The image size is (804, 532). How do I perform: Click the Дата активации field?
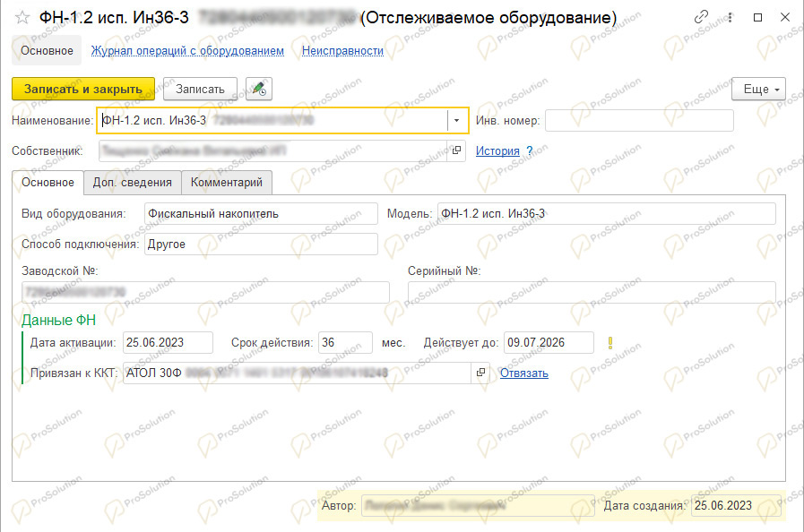point(168,343)
